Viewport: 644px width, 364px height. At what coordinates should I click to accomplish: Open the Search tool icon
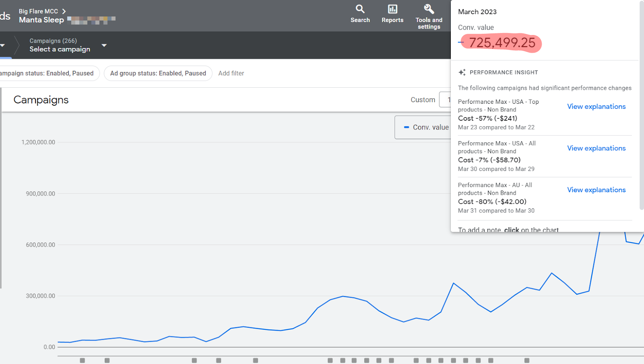(360, 9)
